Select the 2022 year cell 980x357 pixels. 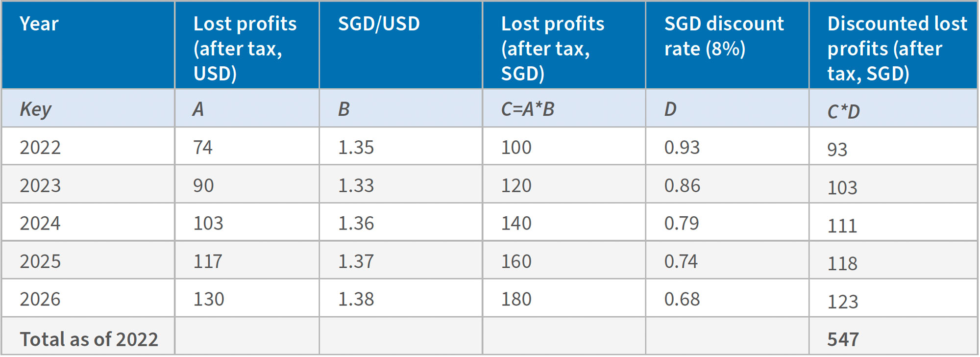click(40, 147)
